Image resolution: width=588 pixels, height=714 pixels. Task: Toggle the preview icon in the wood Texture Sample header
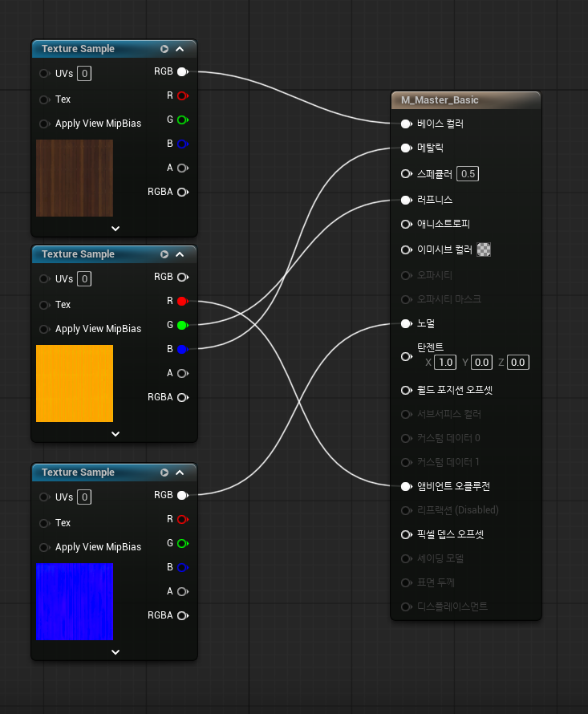click(164, 49)
